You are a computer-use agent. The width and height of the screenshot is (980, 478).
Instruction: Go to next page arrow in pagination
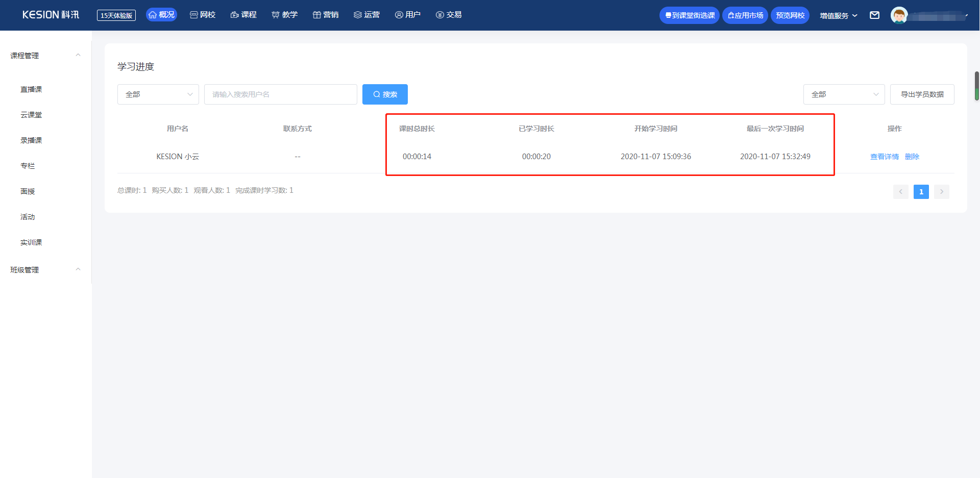pyautogui.click(x=941, y=192)
